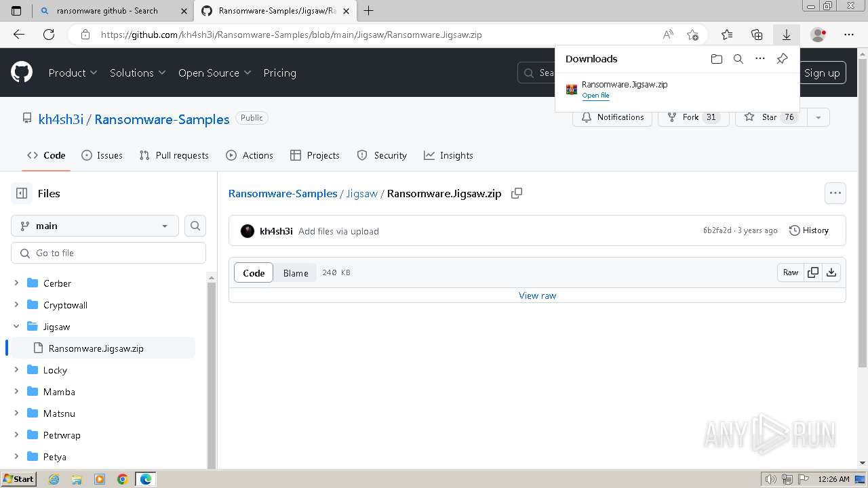Expand the Matsnu folder chevron
This screenshot has width=868, height=488.
[x=16, y=413]
